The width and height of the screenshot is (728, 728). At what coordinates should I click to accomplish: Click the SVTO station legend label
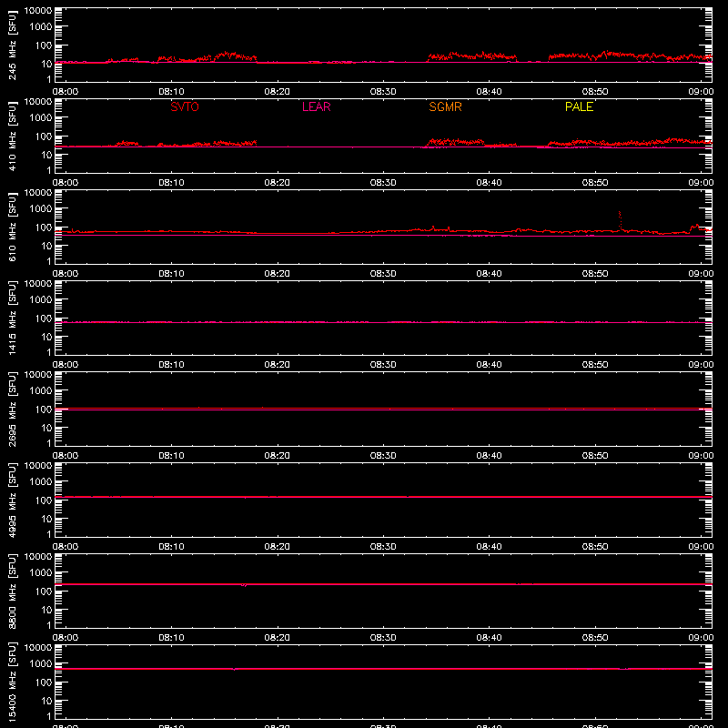tap(185, 106)
